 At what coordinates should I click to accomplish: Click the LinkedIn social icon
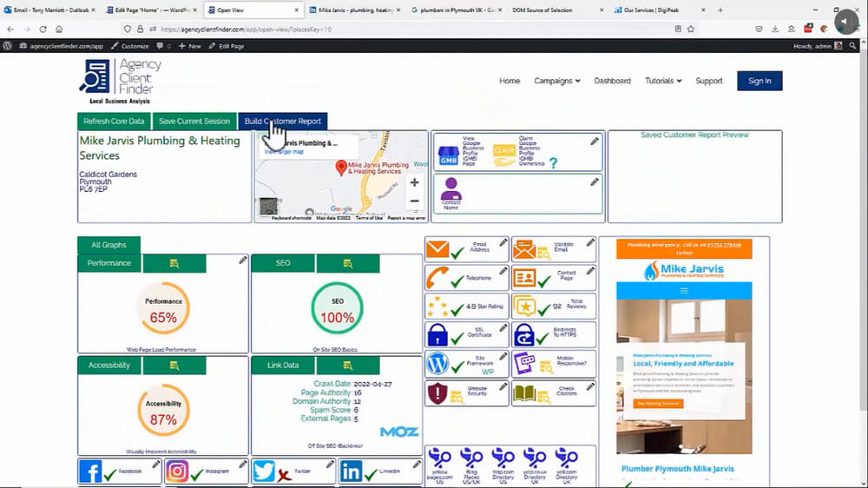[351, 472]
